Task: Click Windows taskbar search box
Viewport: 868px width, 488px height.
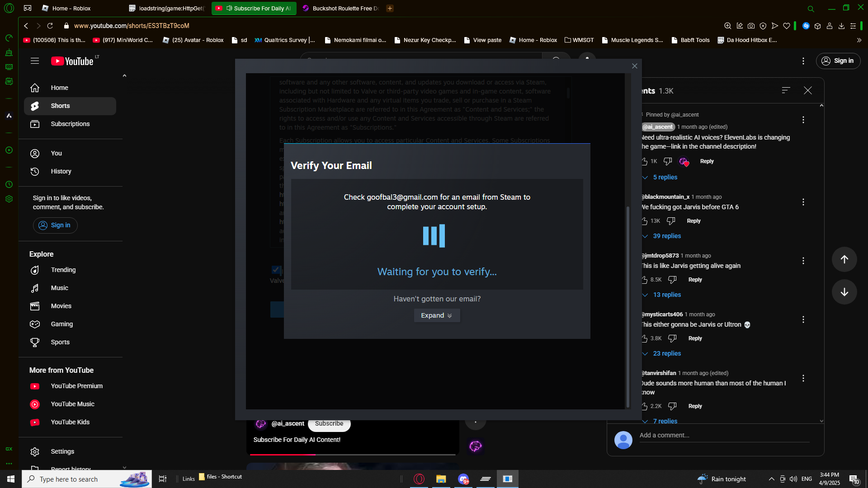Action: [87, 479]
